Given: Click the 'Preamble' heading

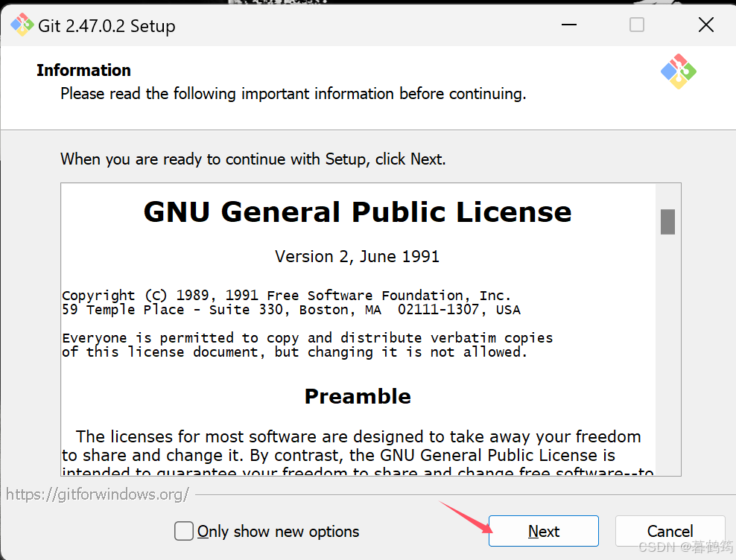Looking at the screenshot, I should 358,396.
